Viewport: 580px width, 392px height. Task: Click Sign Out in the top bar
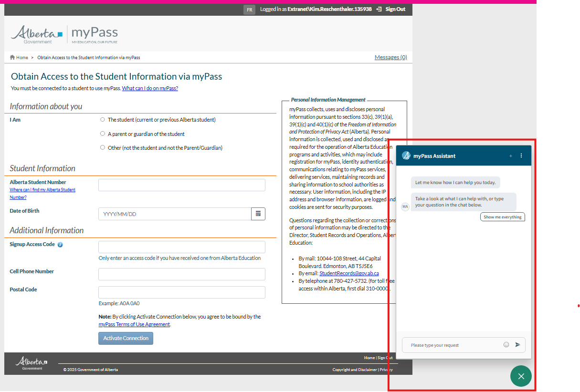[395, 9]
